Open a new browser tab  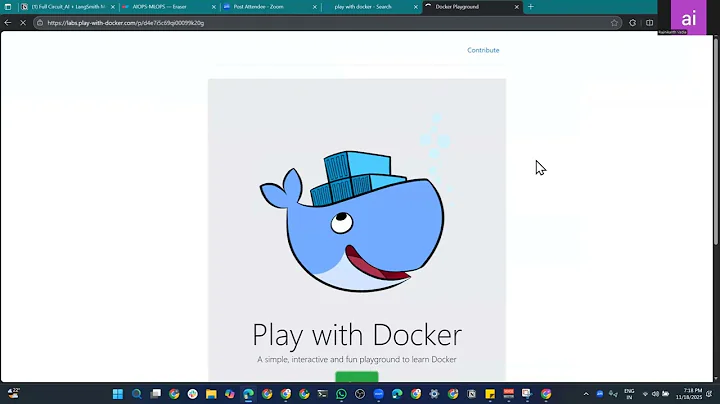click(531, 7)
